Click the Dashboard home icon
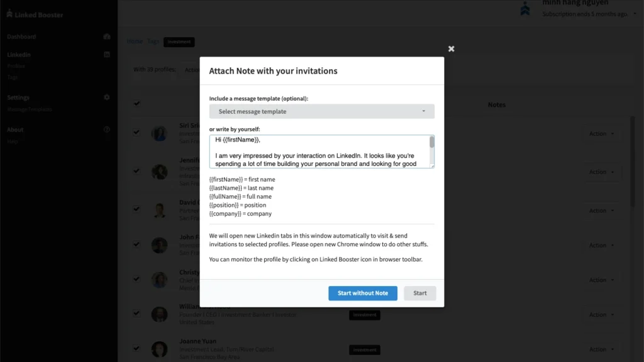Screen dimensions: 644x362 click(x=107, y=36)
